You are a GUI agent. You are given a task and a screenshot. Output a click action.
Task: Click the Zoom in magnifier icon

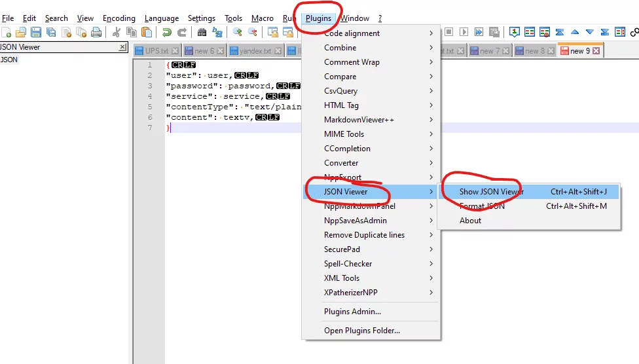(x=237, y=32)
